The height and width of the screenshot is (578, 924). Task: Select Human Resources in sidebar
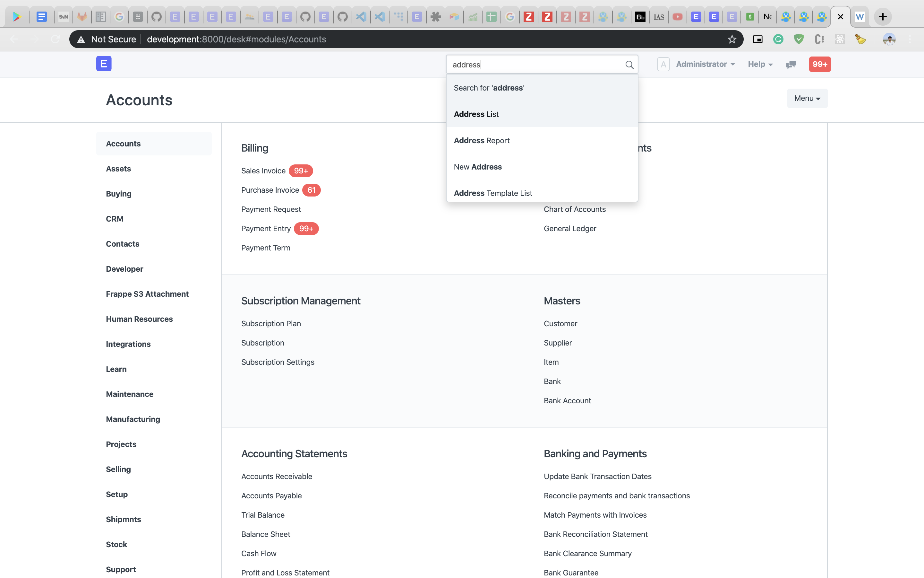click(154, 319)
